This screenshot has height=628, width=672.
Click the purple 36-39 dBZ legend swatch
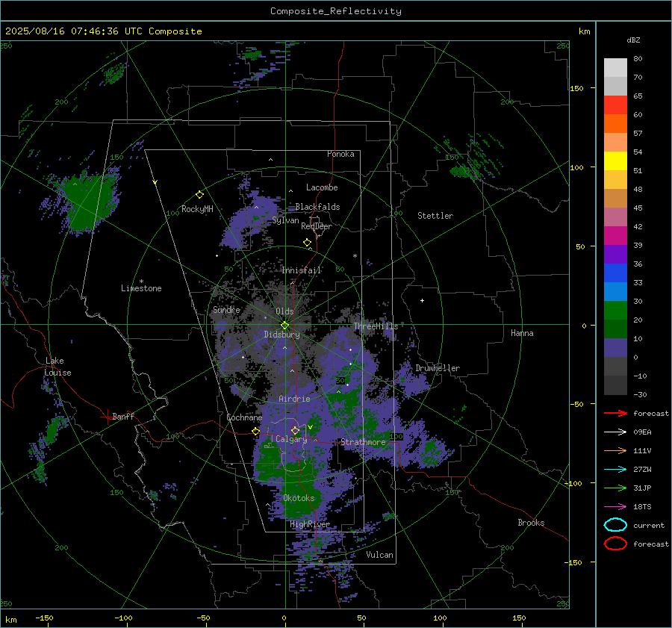point(615,254)
